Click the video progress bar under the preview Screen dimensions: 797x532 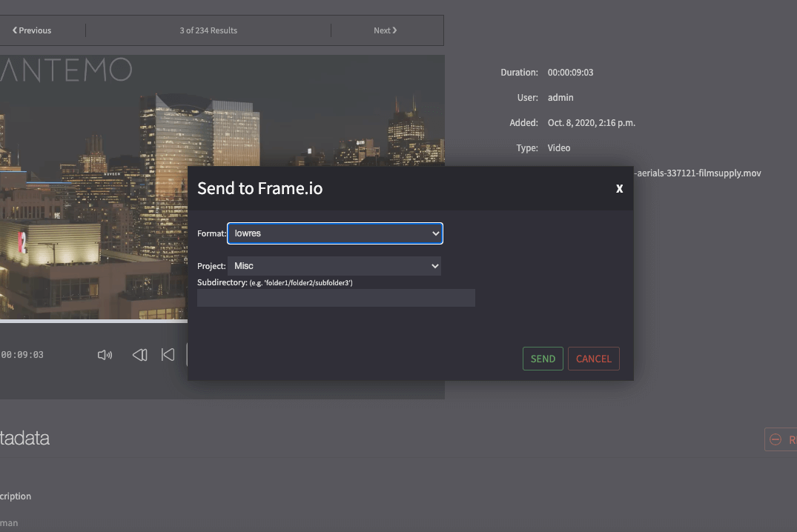(x=93, y=322)
